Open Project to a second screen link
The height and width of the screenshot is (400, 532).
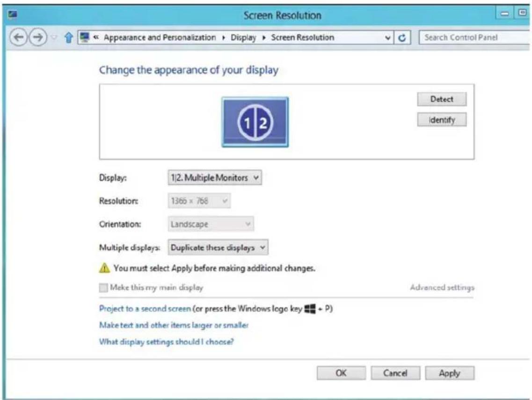click(145, 309)
